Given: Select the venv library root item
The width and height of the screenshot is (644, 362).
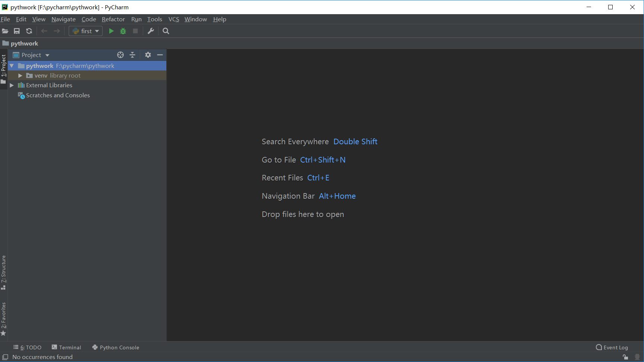Looking at the screenshot, I should coord(53,76).
